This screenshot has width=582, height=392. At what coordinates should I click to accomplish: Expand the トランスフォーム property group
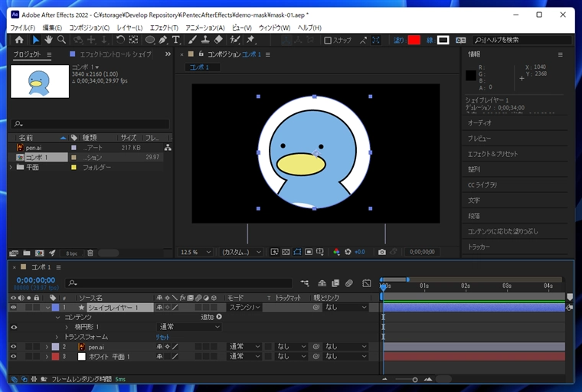57,337
